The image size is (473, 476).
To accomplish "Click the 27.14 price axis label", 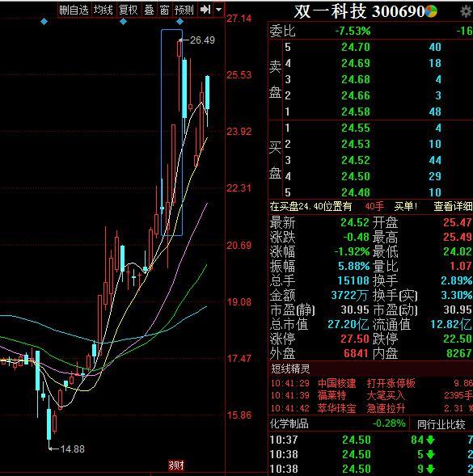I will point(239,19).
